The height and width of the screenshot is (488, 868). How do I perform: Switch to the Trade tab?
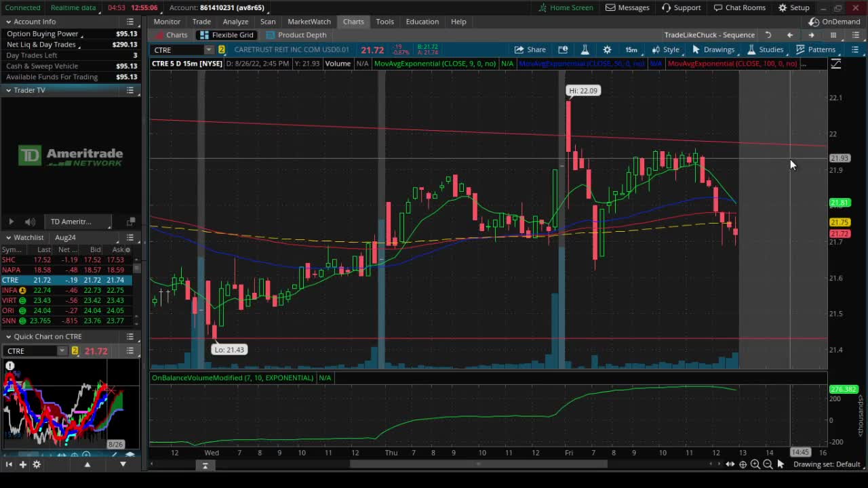(x=201, y=22)
